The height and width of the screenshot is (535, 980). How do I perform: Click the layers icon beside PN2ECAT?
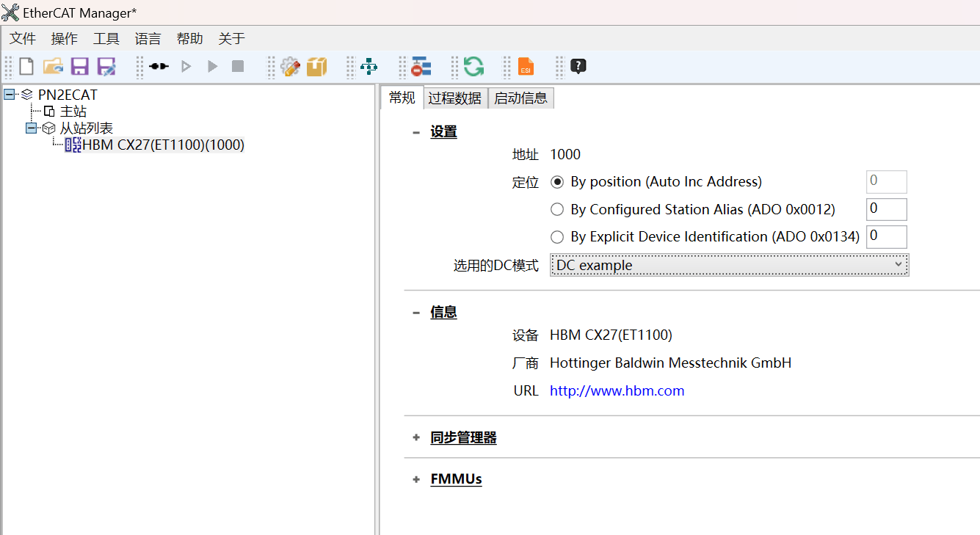pyautogui.click(x=27, y=95)
